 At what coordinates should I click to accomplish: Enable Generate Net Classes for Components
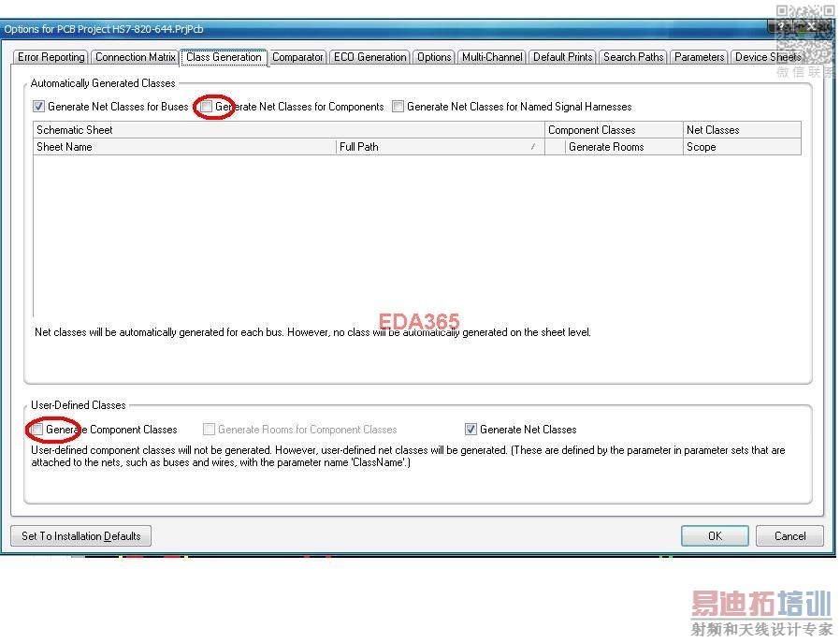(x=206, y=106)
